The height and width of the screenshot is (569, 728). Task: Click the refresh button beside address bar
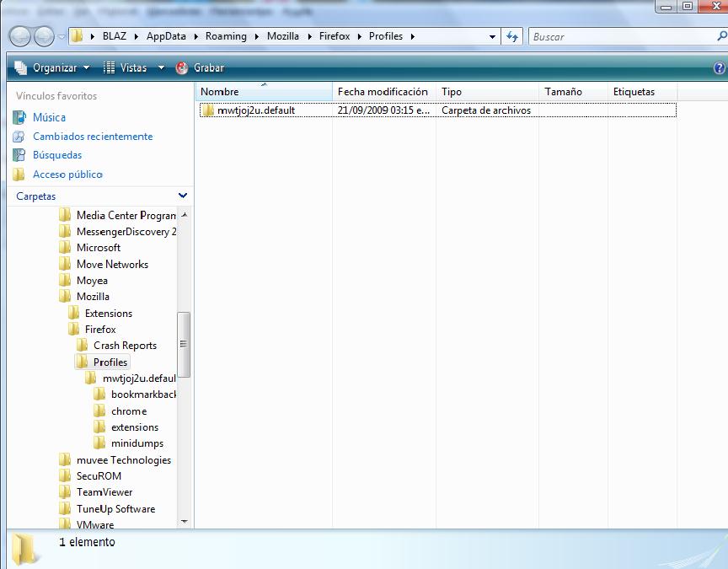point(511,36)
